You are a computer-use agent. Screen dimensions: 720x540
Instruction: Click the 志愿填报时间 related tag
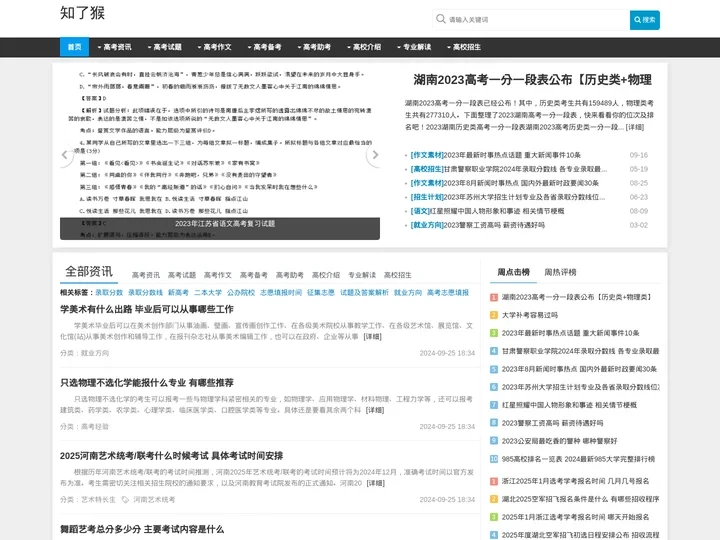281,292
